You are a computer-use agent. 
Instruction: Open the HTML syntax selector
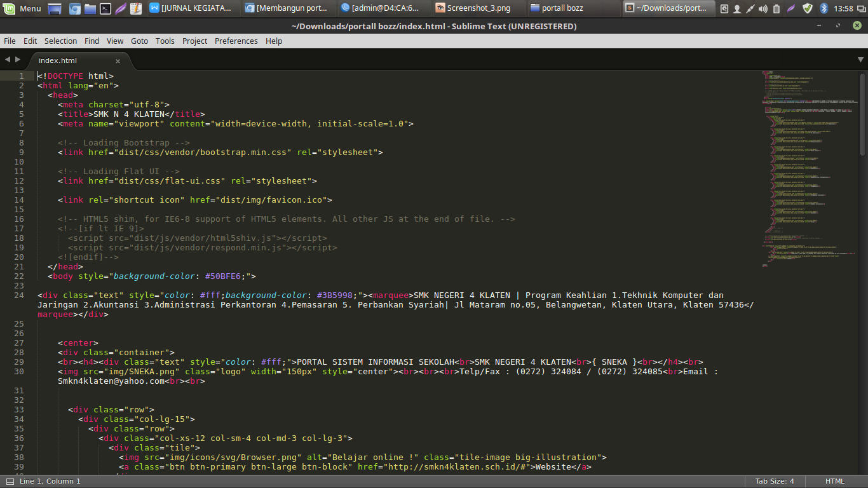point(835,481)
